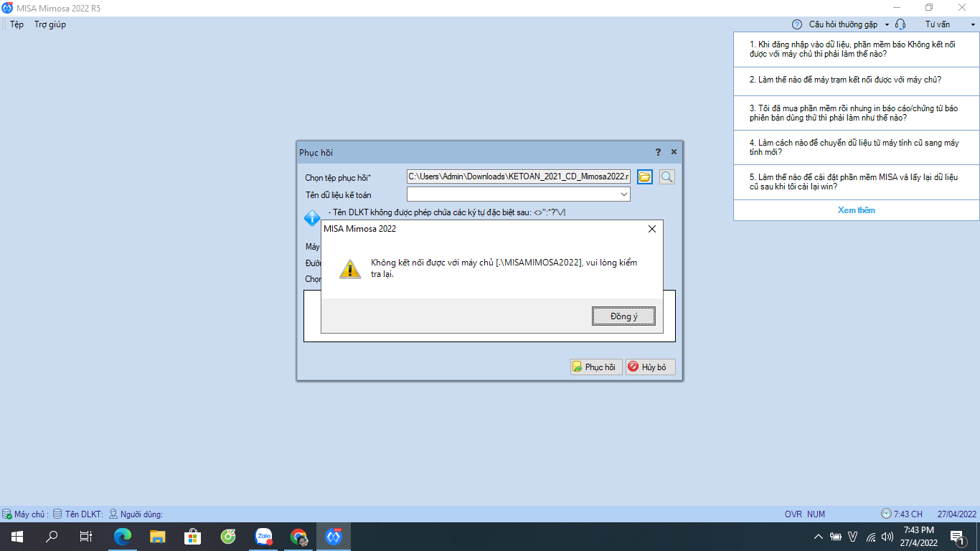980x551 pixels.
Task: Open the Tệp menu
Action: 17,24
